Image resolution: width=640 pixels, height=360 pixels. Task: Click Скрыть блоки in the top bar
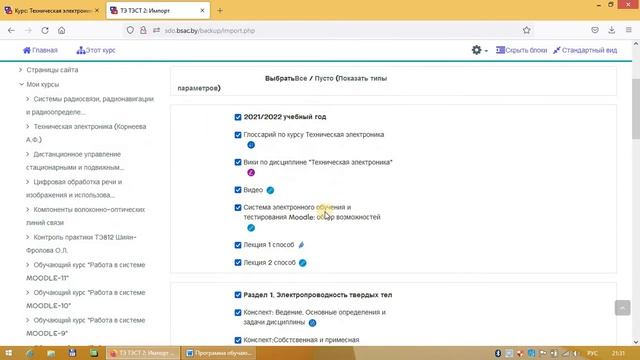click(x=521, y=50)
